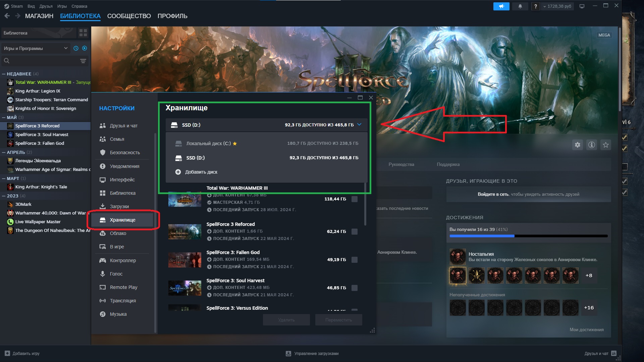Click the gear settings icon for SpellForce 3
The image size is (644, 362).
coord(577,145)
